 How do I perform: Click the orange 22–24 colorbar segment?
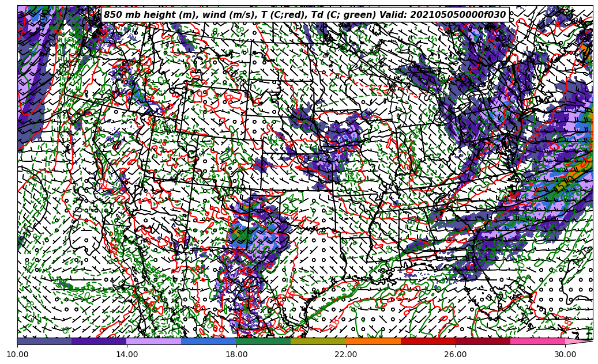tap(373, 341)
